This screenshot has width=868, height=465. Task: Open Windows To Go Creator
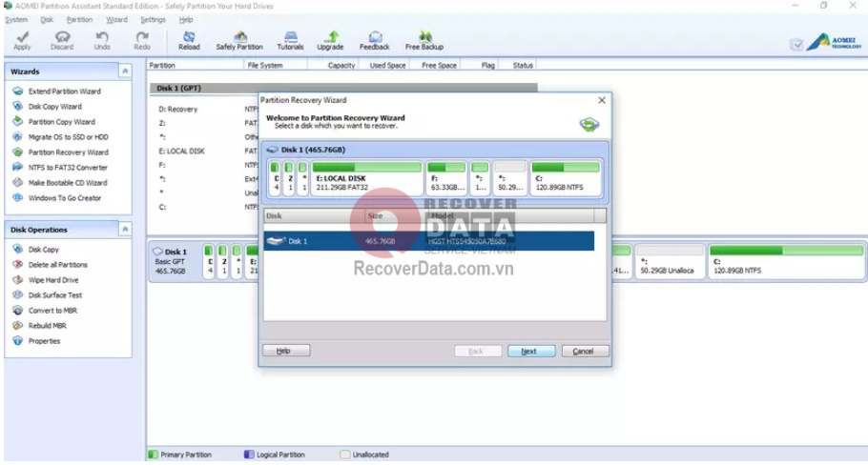click(x=64, y=197)
